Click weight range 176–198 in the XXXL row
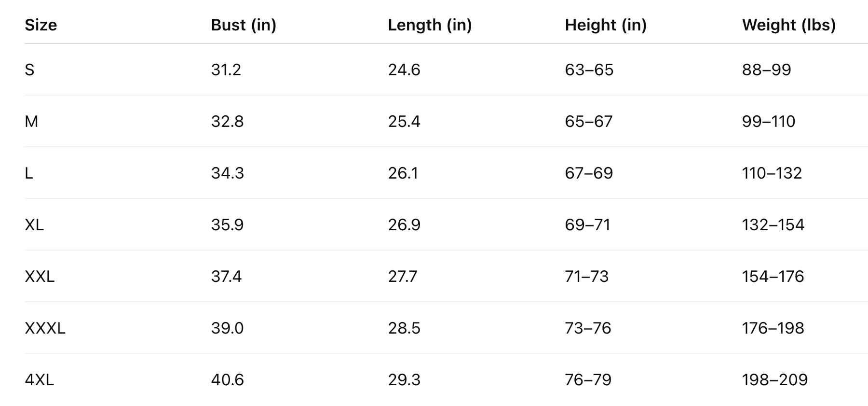 point(773,328)
